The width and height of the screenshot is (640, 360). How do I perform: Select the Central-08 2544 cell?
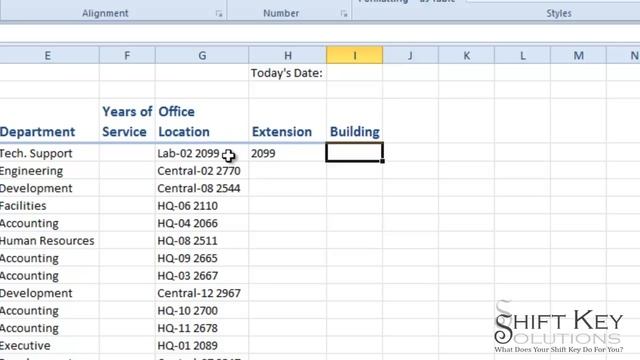pos(202,189)
